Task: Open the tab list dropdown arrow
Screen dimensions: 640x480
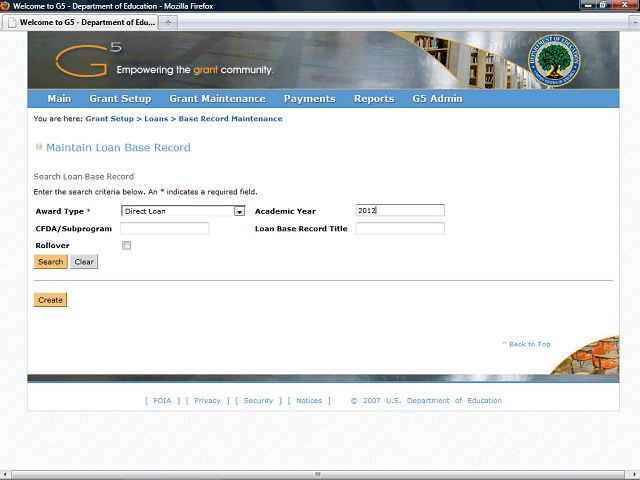Action: (635, 23)
